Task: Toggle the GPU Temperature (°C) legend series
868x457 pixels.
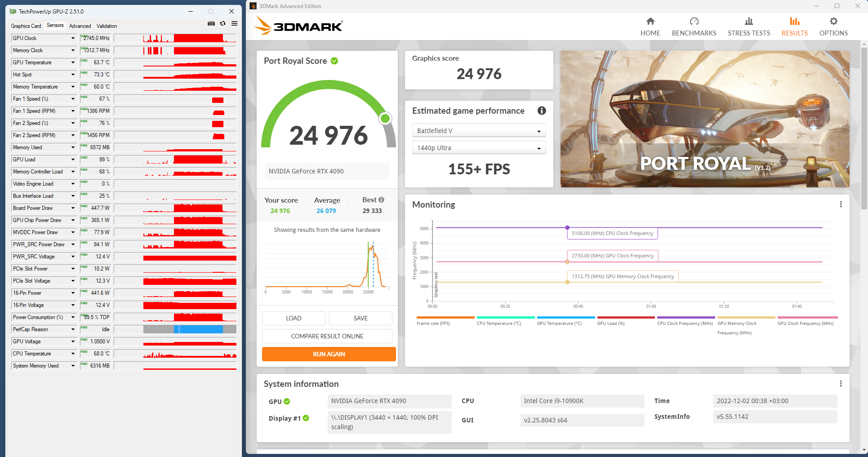Action: pos(566,321)
